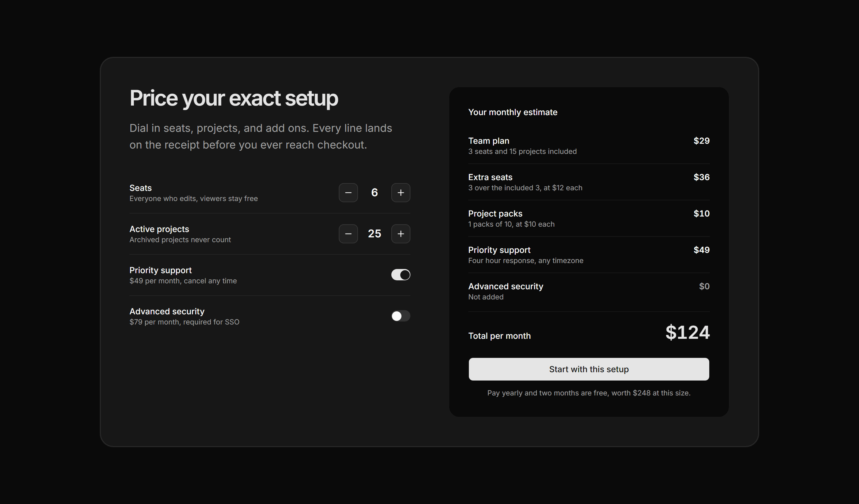
Task: Click 'Everyone who edits, viewers stay free'
Action: pos(194,199)
